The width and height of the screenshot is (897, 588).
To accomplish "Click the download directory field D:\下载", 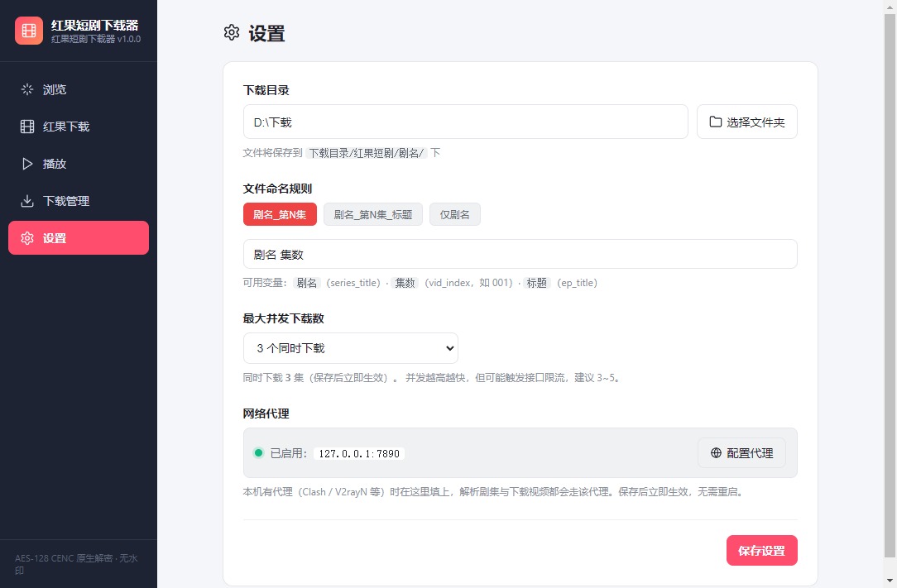I will coord(465,122).
